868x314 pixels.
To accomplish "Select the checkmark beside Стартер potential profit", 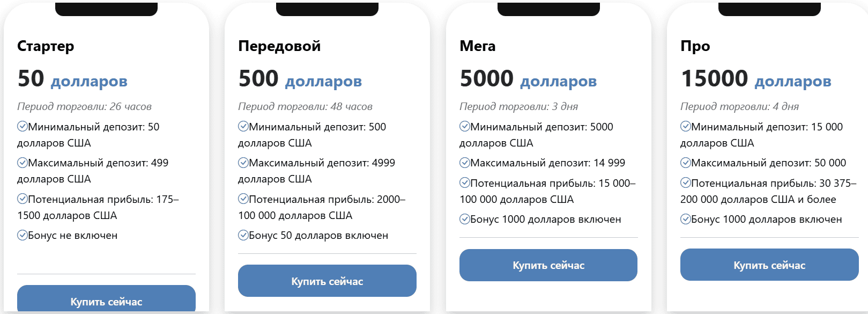I will pos(22,198).
